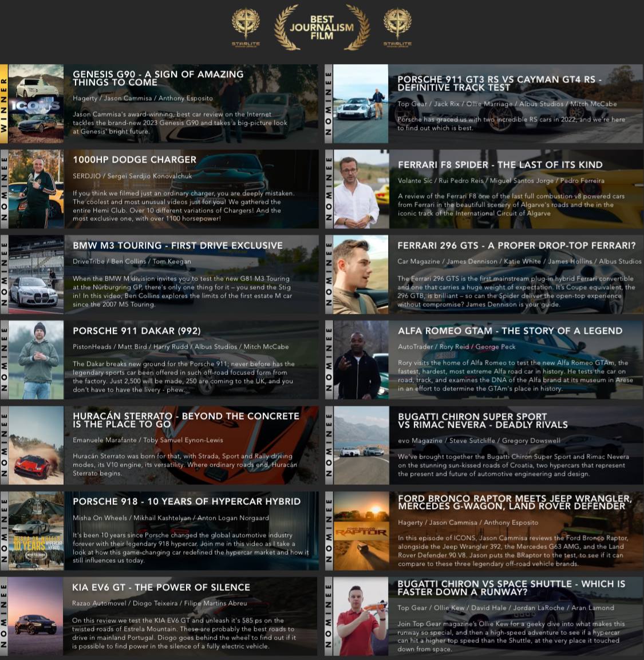
Task: Click NOMINEE label beside Ferrari F8 Spider
Action: tap(329, 189)
